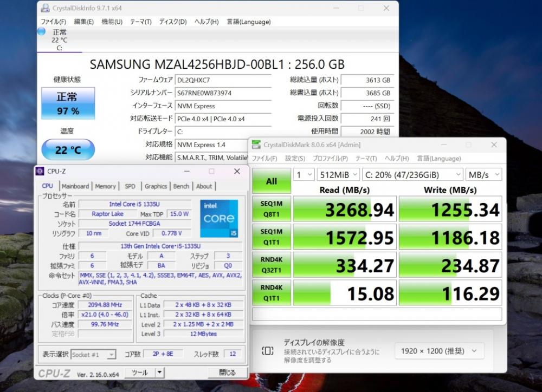Expand the ツール dropdown arrow in CPU-Z
This screenshot has height=392, width=542.
159,373
